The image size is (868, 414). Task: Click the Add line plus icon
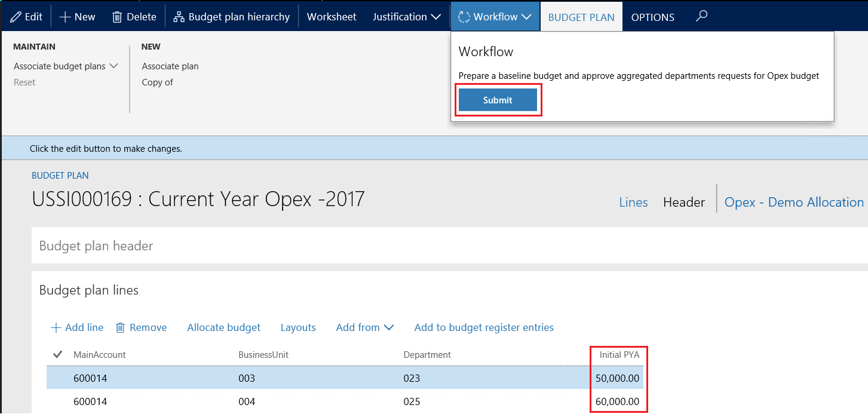click(56, 327)
